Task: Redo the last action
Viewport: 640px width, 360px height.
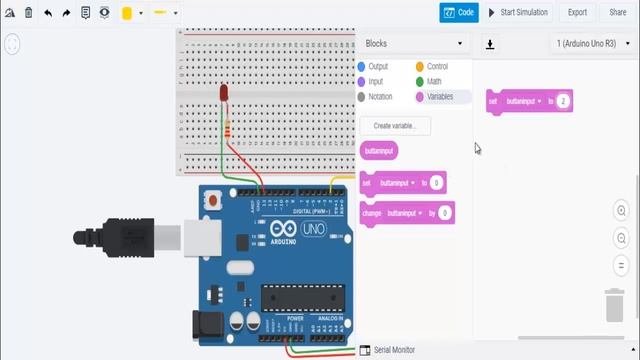Action: [66, 13]
